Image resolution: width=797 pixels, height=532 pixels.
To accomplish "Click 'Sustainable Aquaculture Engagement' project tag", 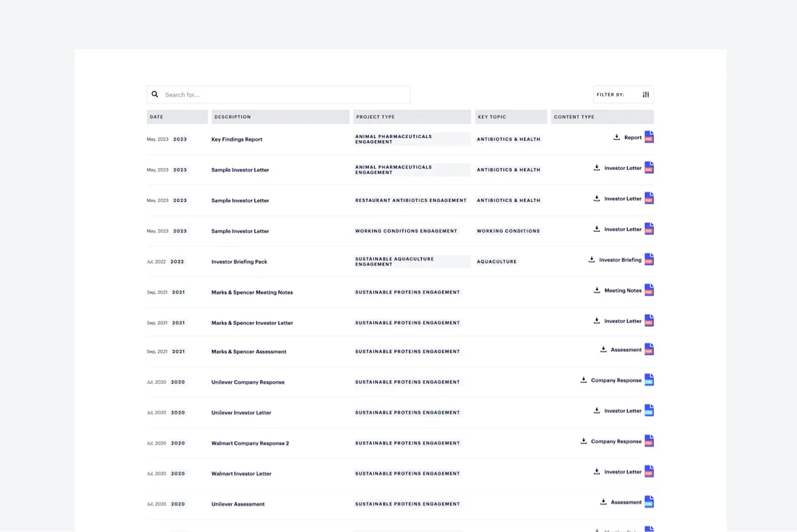I will click(412, 262).
